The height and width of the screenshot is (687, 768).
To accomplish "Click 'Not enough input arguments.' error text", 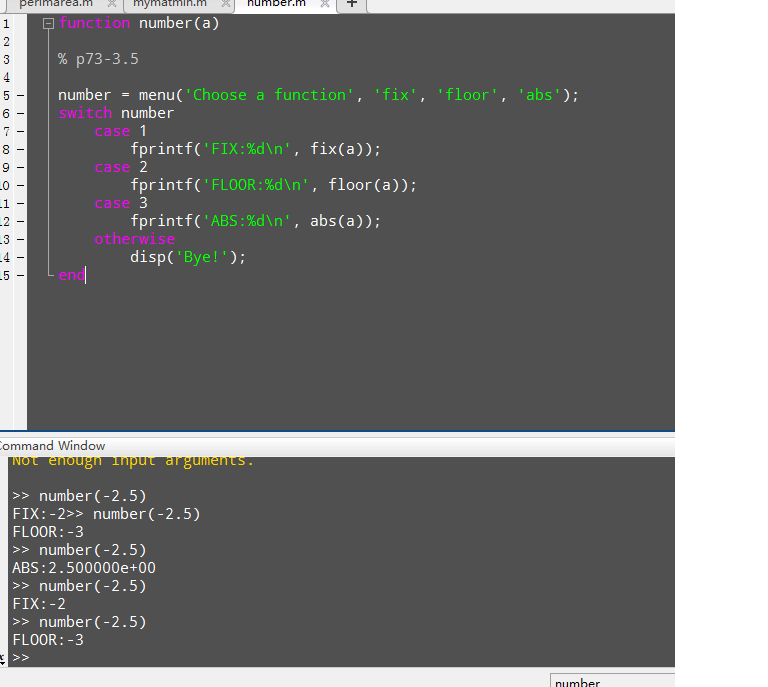I will coord(133,461).
